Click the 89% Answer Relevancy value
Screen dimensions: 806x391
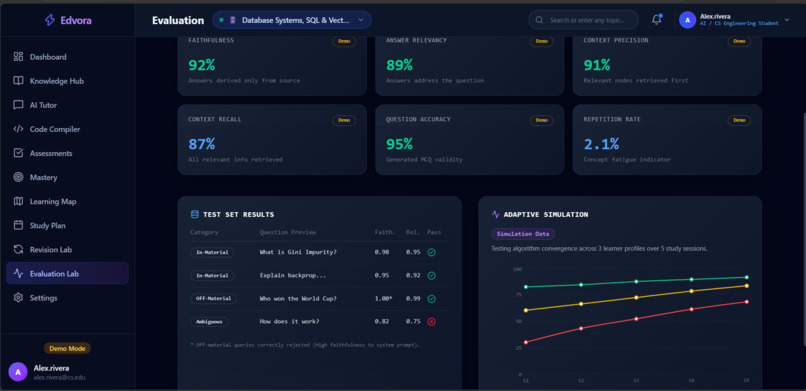[399, 65]
